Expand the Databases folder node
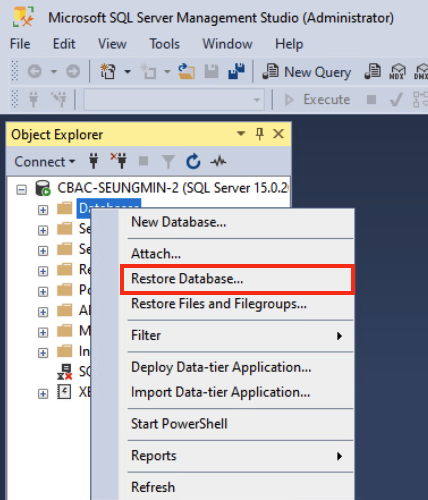 coord(43,210)
